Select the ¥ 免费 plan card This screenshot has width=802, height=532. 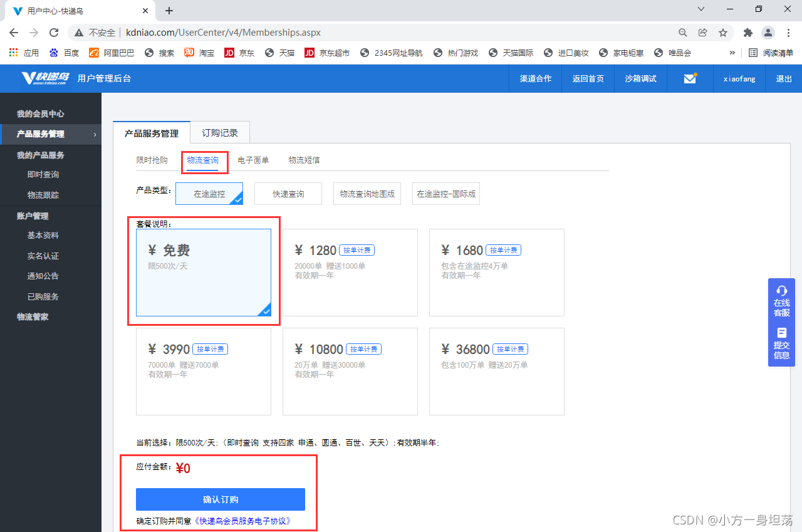pyautogui.click(x=204, y=273)
